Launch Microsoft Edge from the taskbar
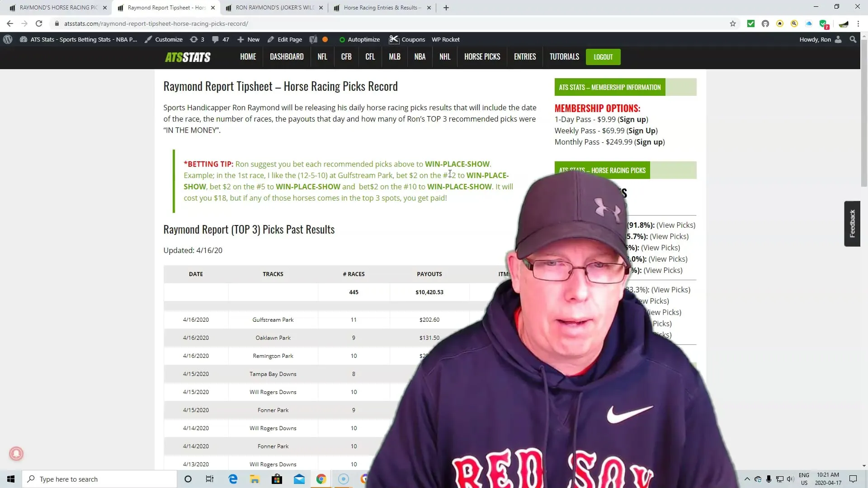Image resolution: width=868 pixels, height=488 pixels. [x=233, y=479]
